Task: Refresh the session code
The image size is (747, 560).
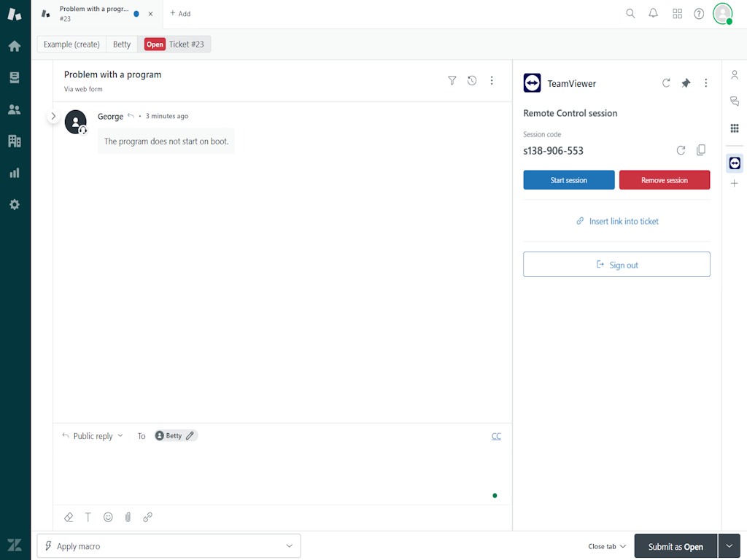Action: pyautogui.click(x=681, y=150)
